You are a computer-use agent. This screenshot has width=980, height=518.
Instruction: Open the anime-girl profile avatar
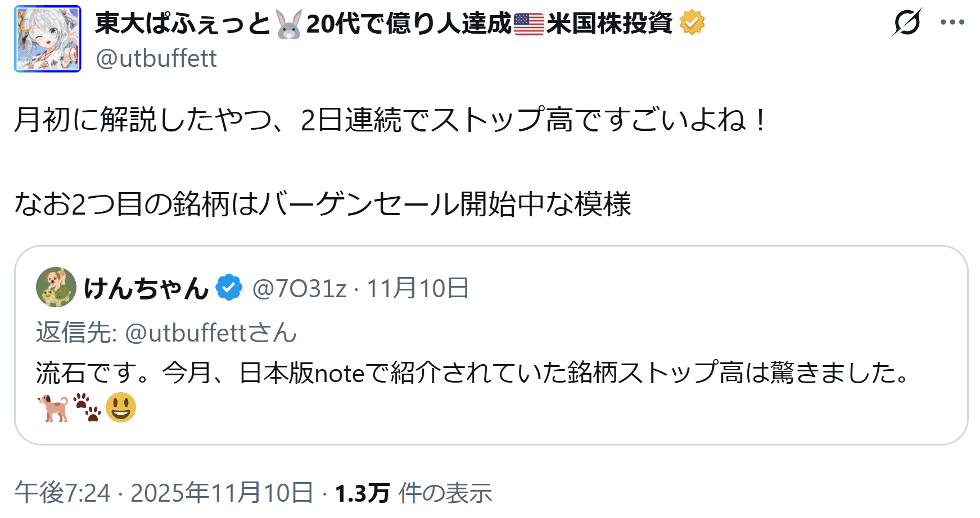tap(48, 39)
